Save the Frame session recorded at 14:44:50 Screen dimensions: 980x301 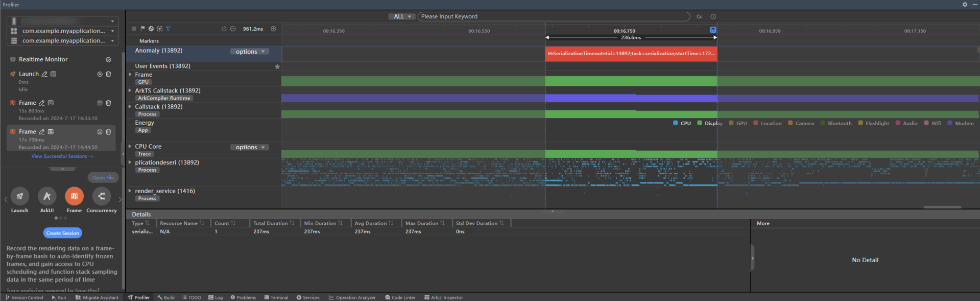point(100,132)
